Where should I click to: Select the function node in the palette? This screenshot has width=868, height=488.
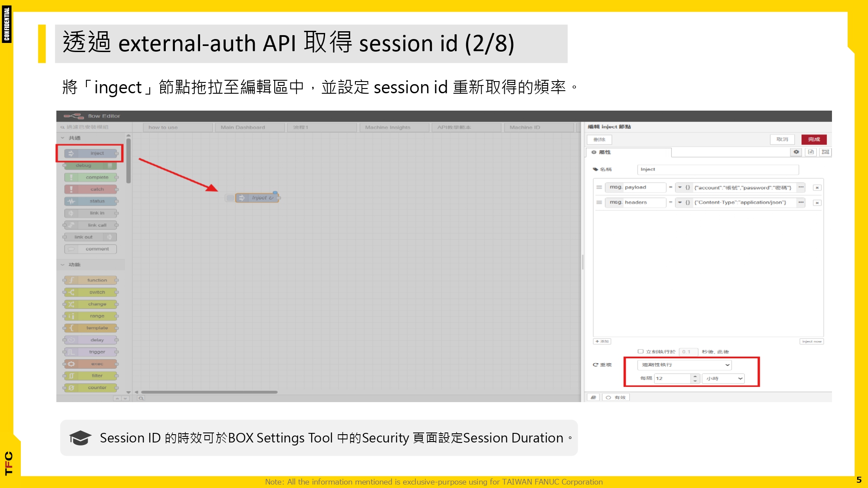tap(91, 280)
